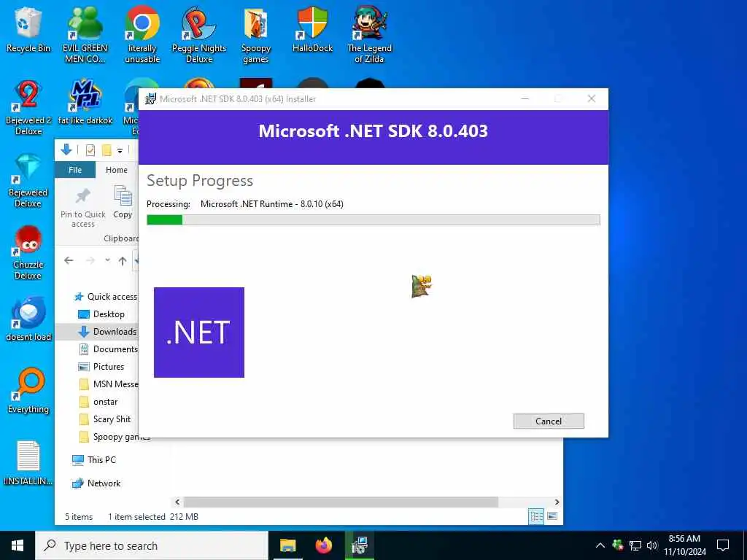Screen dimensions: 747x560
Task: Open the notification center icon
Action: pyautogui.click(x=723, y=545)
